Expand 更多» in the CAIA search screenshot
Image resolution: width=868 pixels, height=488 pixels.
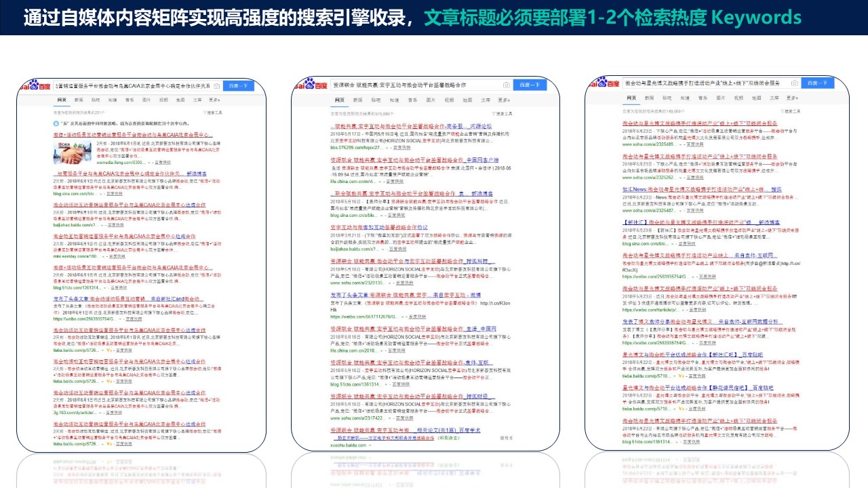(214, 100)
